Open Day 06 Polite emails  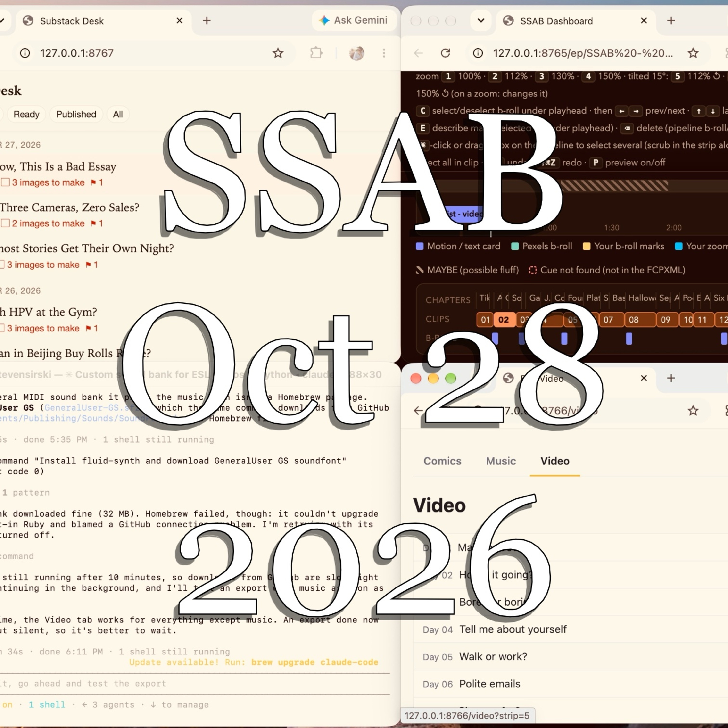(571, 684)
